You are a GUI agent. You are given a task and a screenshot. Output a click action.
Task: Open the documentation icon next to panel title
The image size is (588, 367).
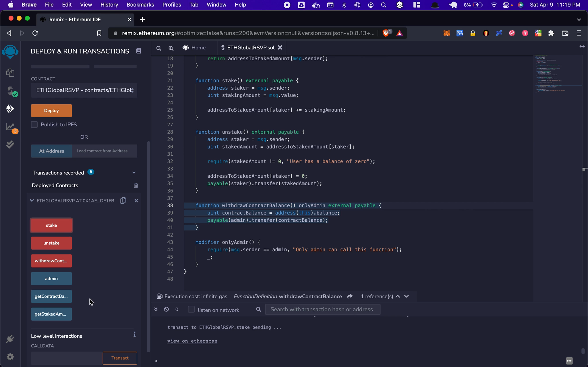(x=139, y=51)
